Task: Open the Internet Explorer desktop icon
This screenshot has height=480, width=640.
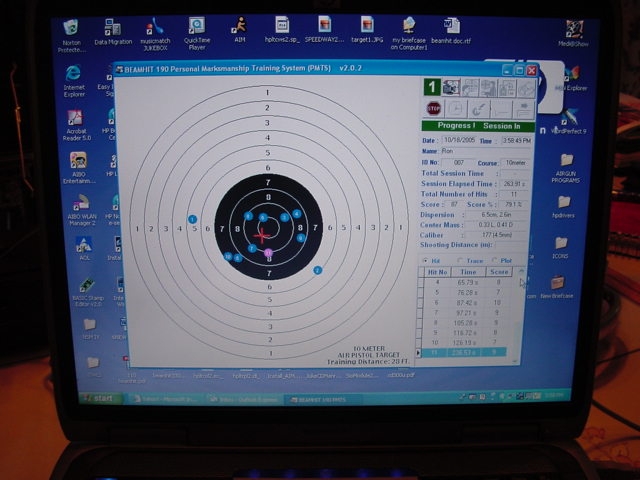Action: [74, 81]
